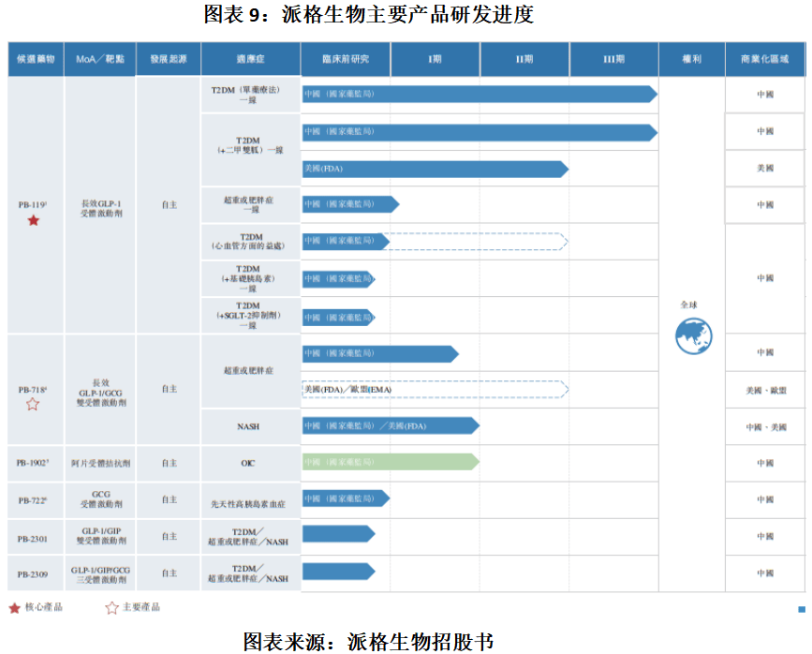The width and height of the screenshot is (812, 654).
Task: Click the T2DM monotherapy progress bar
Action: point(480,94)
